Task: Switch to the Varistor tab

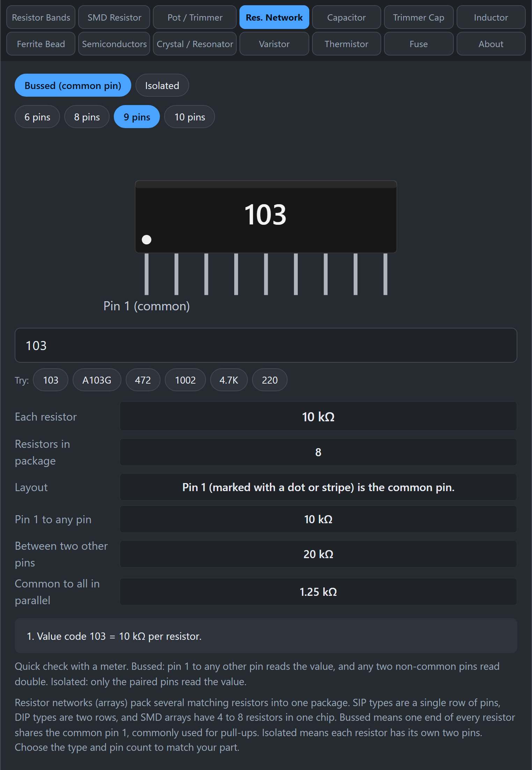Action: (274, 44)
